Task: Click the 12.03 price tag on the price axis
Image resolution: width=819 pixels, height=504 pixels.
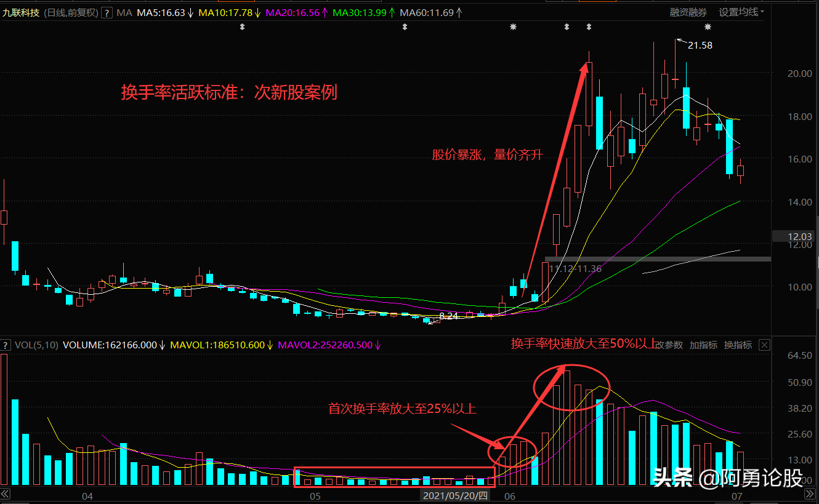Action: [794, 236]
